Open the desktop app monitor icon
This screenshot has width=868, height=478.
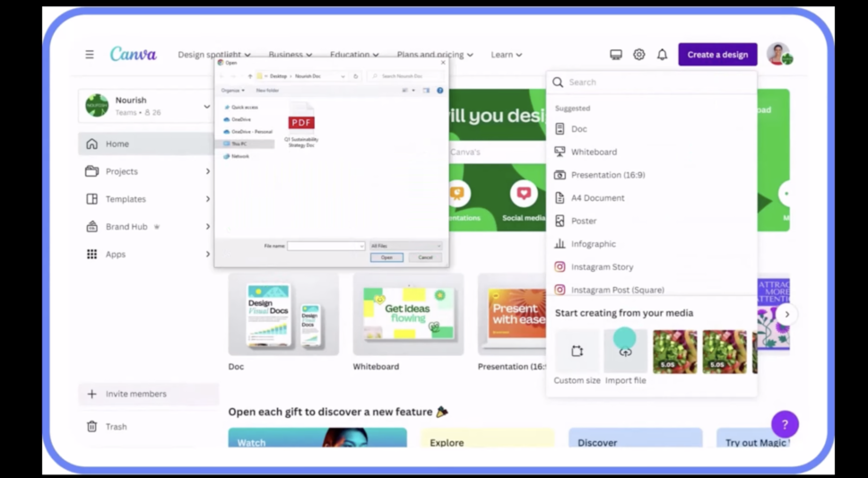click(615, 55)
